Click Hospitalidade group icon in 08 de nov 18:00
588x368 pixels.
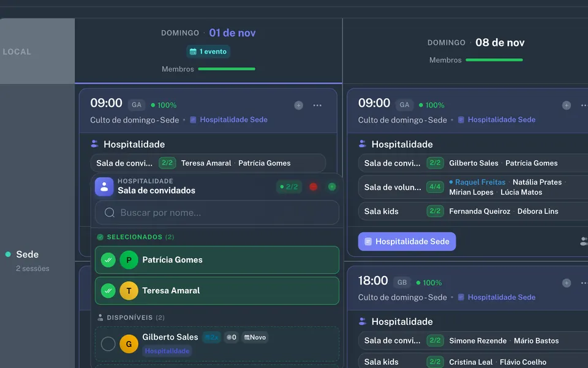[362, 321]
